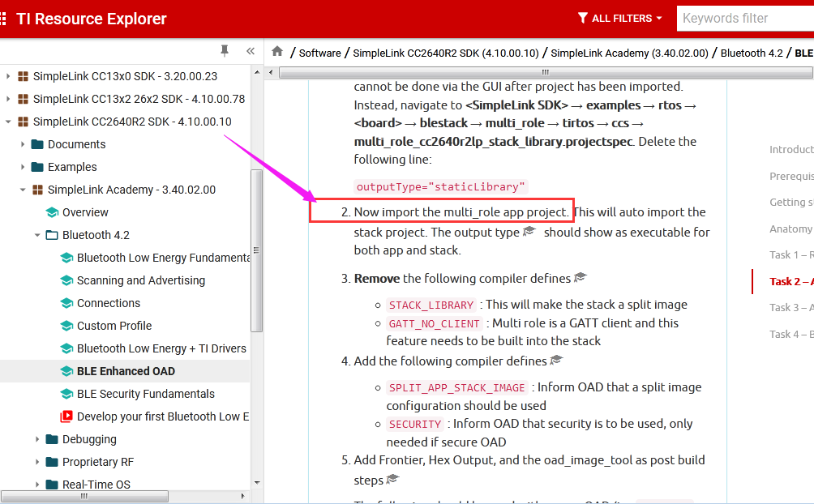814x504 pixels.
Task: Collapse the SimpleLink Academy - 3.40.02.00 node
Action: [x=23, y=190]
